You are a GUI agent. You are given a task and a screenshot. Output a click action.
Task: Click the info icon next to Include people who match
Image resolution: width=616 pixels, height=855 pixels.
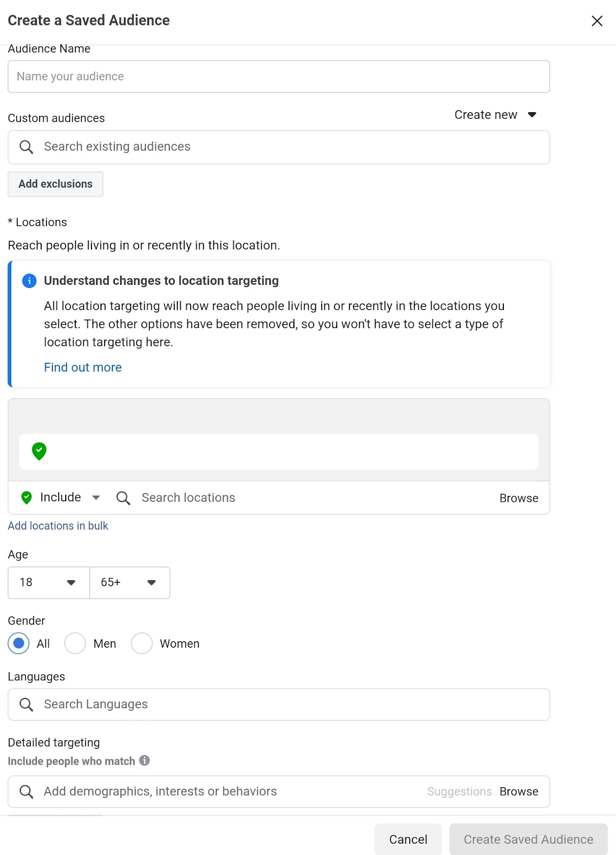click(144, 761)
